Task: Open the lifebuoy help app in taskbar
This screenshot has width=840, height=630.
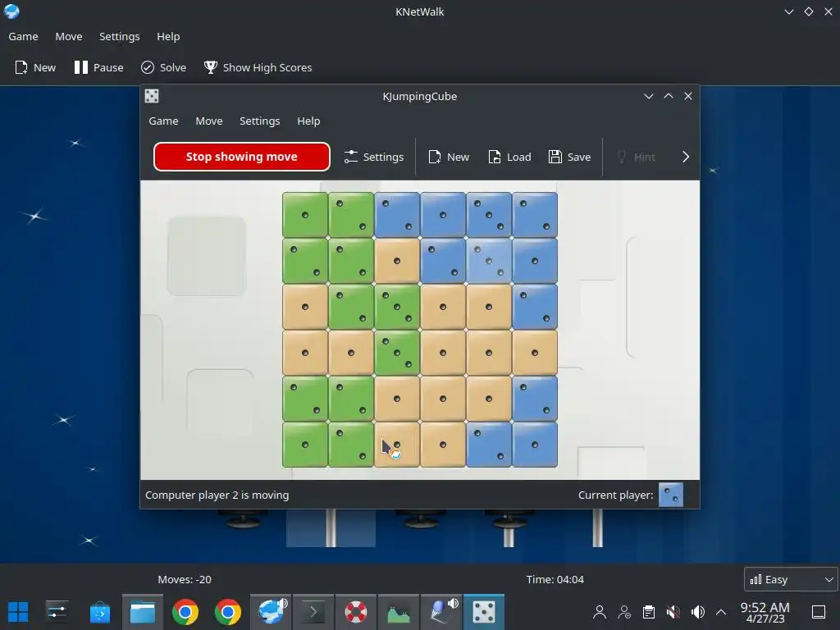Action: (x=356, y=612)
